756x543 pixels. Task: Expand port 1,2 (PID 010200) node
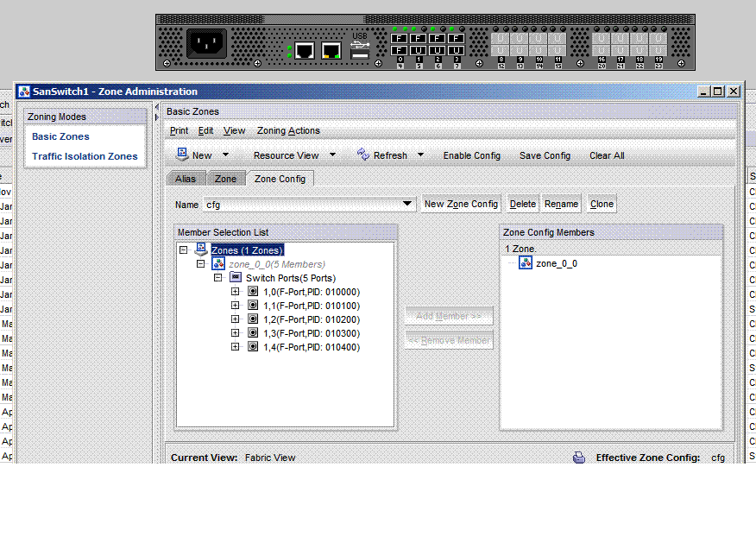pos(236,319)
